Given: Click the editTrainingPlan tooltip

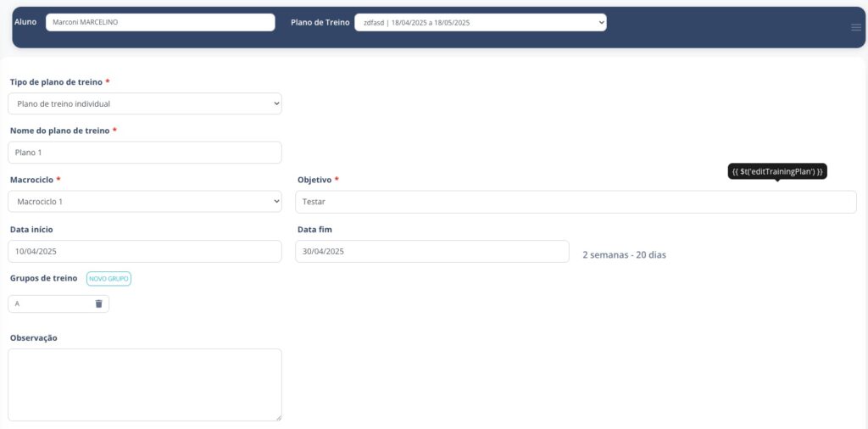Looking at the screenshot, I should (777, 171).
